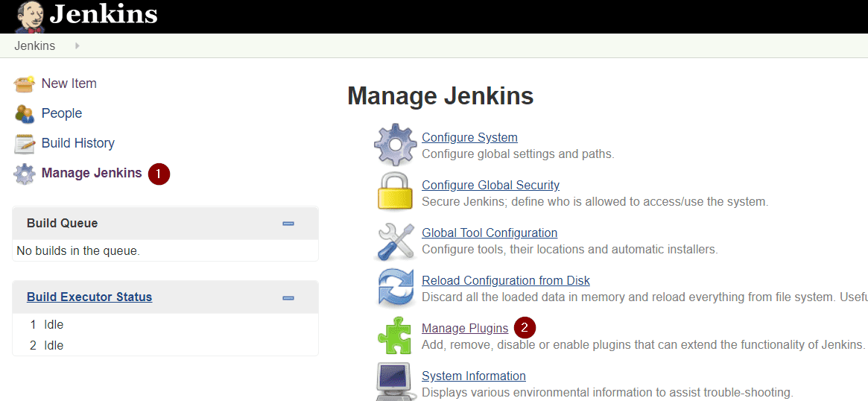
Task: Open the Manage Plugins link
Action: tap(465, 328)
